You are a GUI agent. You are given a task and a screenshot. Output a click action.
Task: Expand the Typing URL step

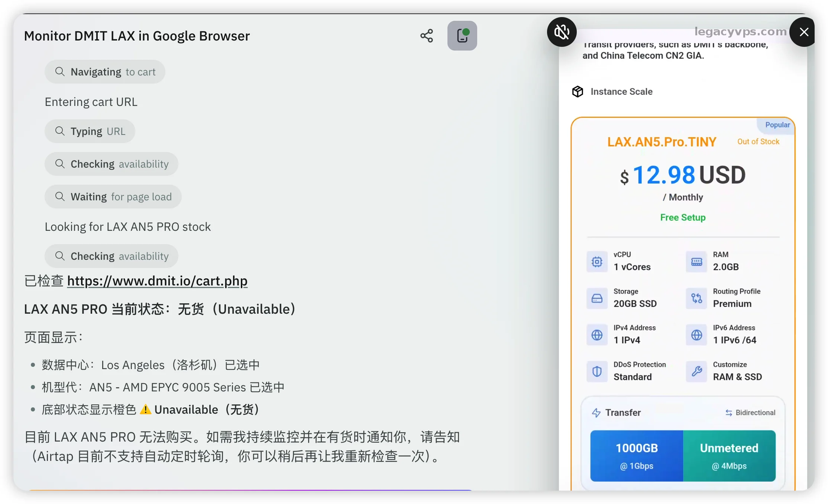pyautogui.click(x=90, y=131)
